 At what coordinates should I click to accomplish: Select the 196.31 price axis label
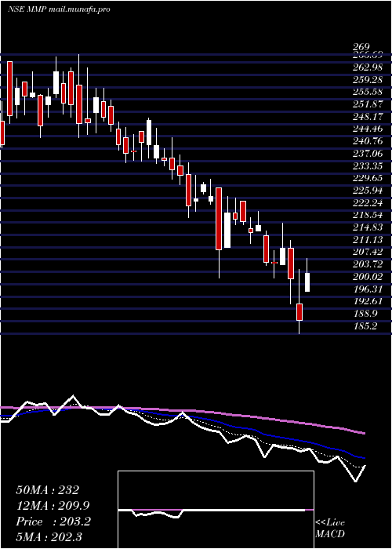pos(368,289)
